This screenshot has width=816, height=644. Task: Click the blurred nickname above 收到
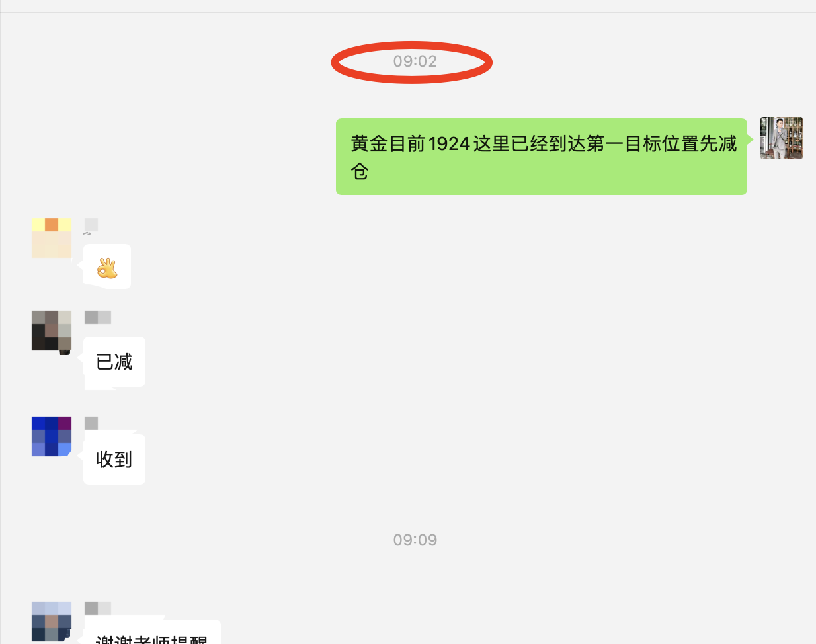[x=91, y=423]
